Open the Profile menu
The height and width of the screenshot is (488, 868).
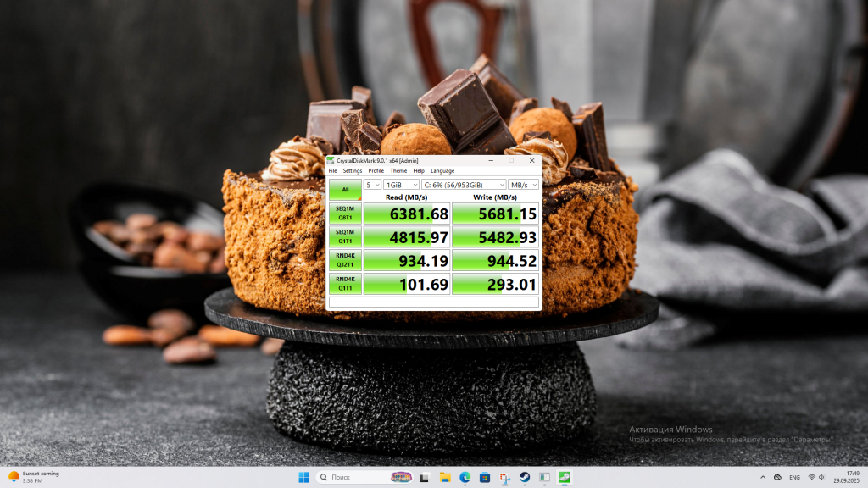376,170
